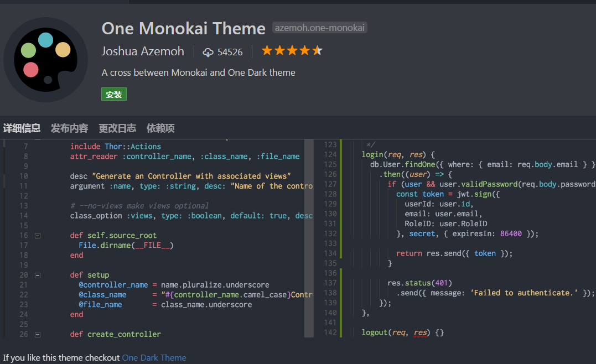Collapse fold marker at line 20
This screenshot has width=596, height=364.
pos(38,275)
